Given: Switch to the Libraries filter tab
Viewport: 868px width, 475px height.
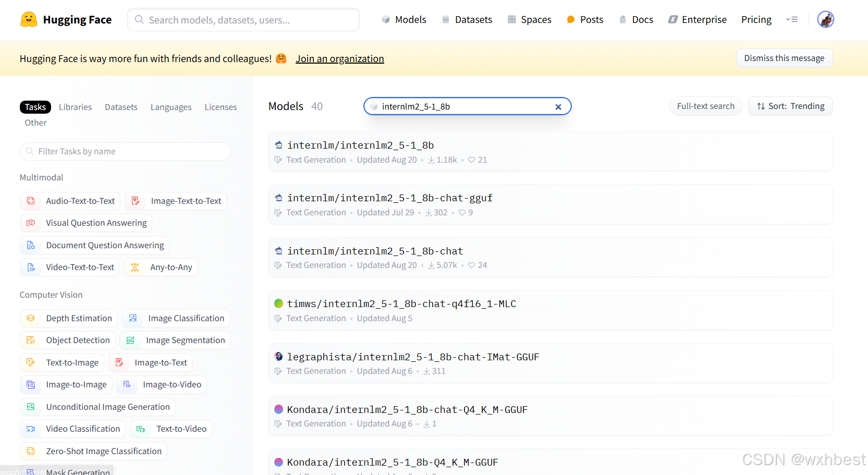Looking at the screenshot, I should click(75, 107).
